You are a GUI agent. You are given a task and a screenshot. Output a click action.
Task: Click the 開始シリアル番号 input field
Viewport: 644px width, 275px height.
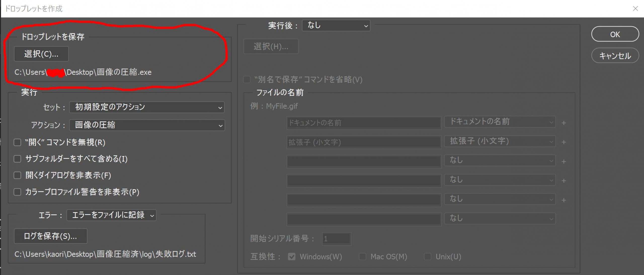(336, 239)
